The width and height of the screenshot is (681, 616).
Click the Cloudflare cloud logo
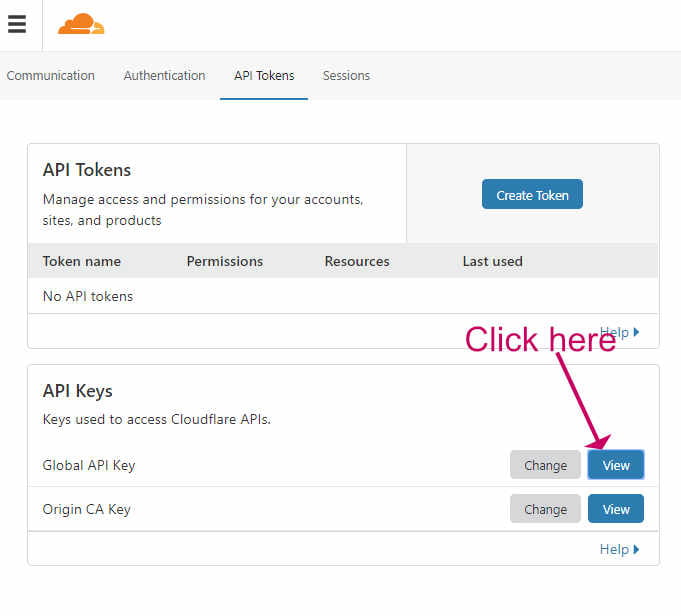coord(81,24)
